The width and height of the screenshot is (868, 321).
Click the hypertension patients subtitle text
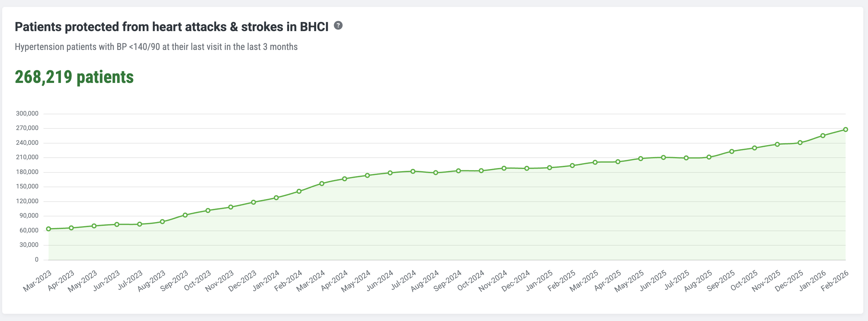(156, 47)
